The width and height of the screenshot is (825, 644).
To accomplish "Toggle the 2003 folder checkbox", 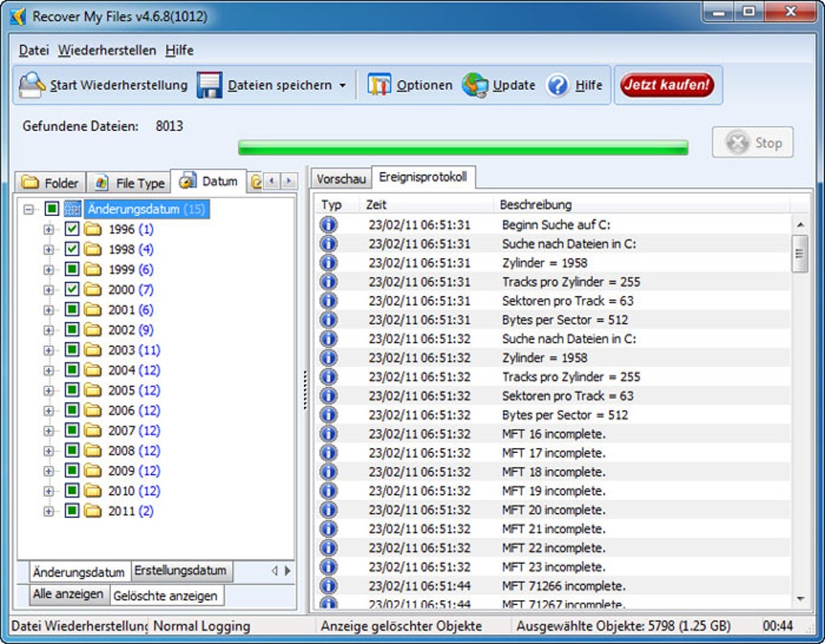I will (x=72, y=350).
